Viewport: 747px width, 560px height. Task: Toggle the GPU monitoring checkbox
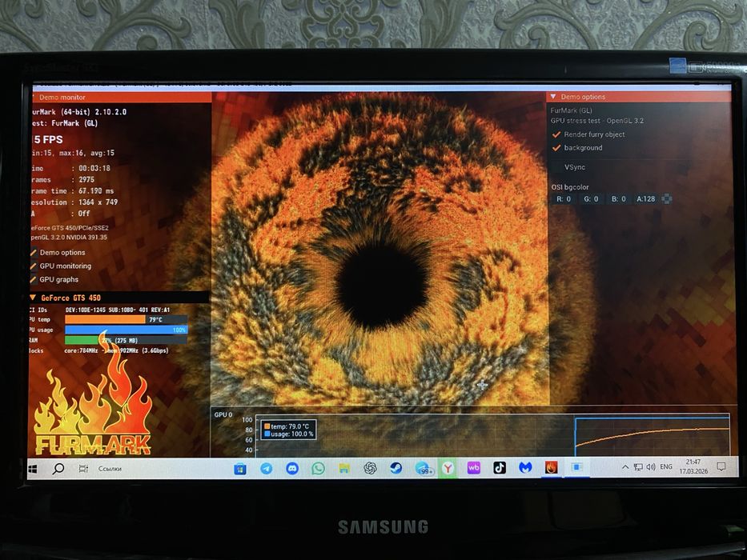pyautogui.click(x=34, y=266)
